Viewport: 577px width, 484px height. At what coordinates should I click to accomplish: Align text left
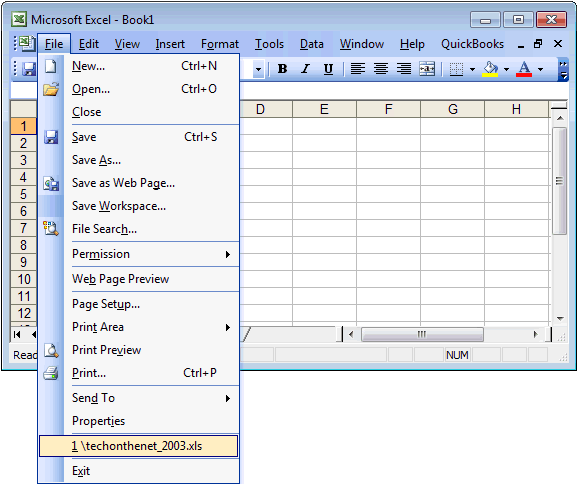358,69
